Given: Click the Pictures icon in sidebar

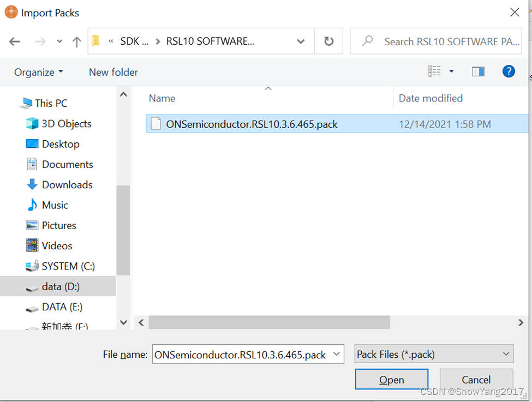Looking at the screenshot, I should coord(32,225).
